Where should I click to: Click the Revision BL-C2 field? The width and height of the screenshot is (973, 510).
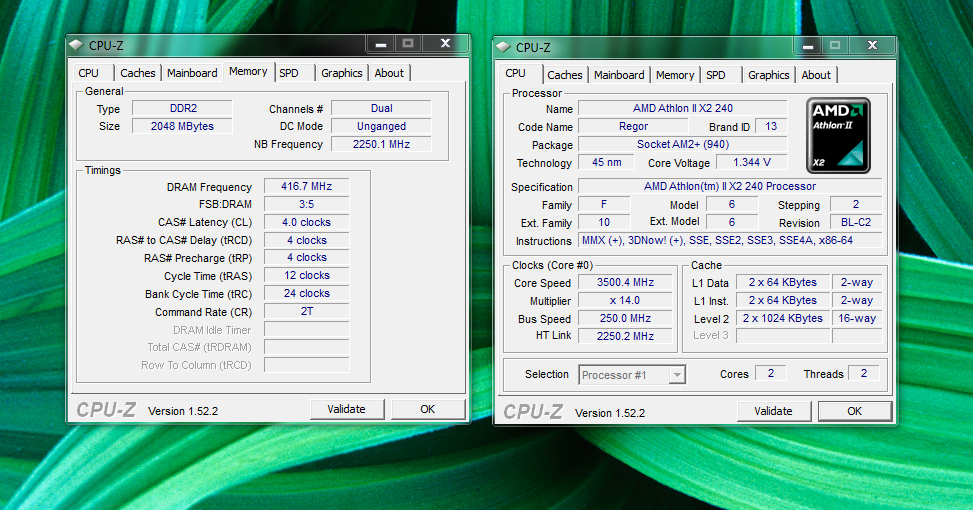point(856,222)
